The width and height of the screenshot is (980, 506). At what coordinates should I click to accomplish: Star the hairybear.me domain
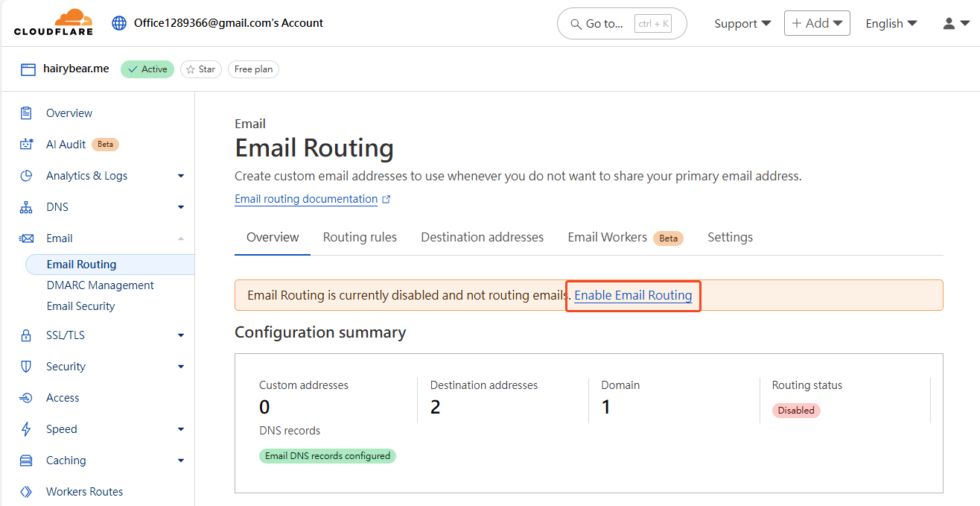201,69
